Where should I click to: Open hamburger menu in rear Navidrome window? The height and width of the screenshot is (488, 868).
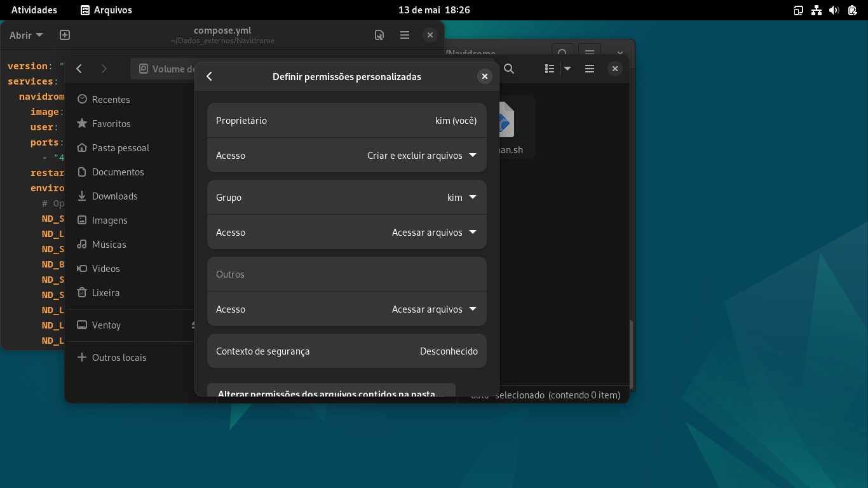tap(590, 52)
